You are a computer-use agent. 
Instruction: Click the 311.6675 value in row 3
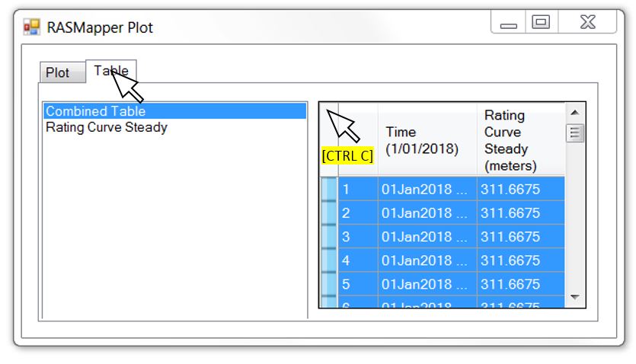521,236
